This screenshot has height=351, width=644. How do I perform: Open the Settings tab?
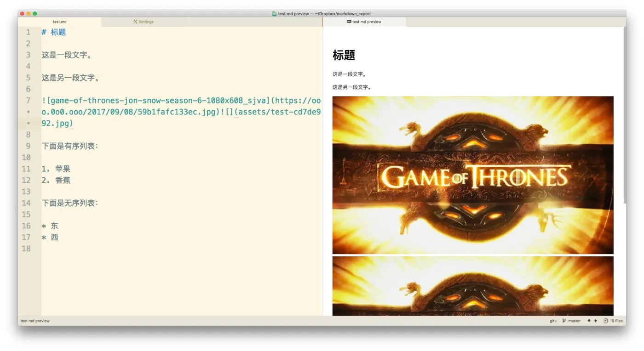click(x=143, y=22)
